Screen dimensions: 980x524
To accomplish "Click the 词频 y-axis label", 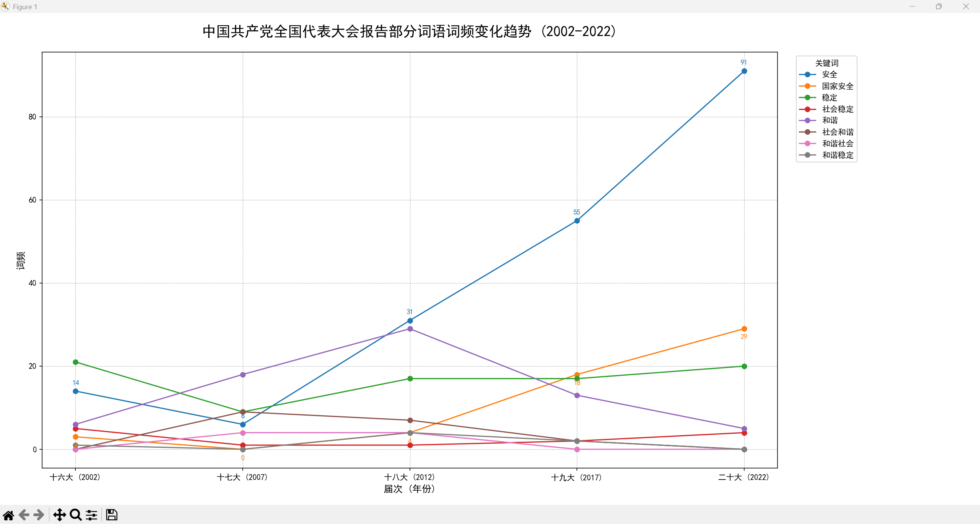I will [21, 260].
